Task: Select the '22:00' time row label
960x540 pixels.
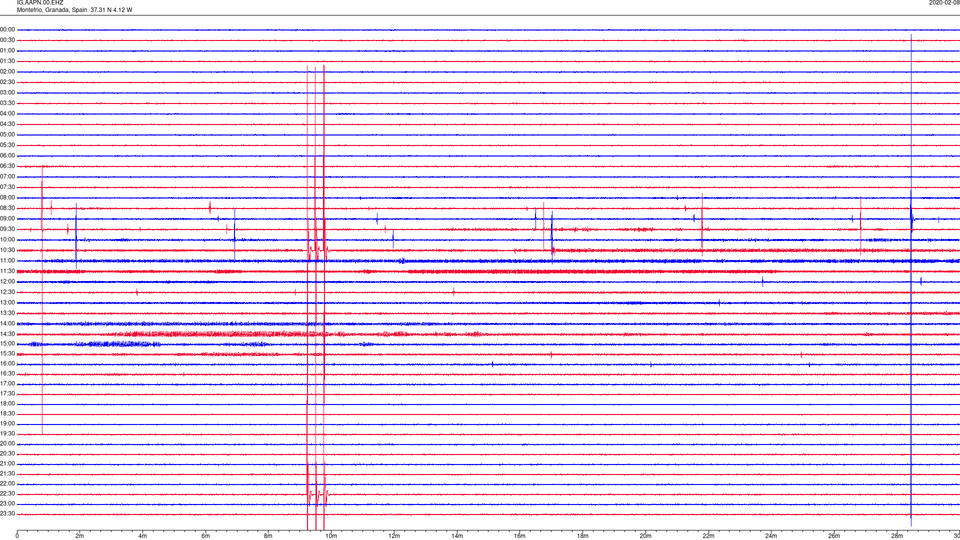Action: click(7, 484)
